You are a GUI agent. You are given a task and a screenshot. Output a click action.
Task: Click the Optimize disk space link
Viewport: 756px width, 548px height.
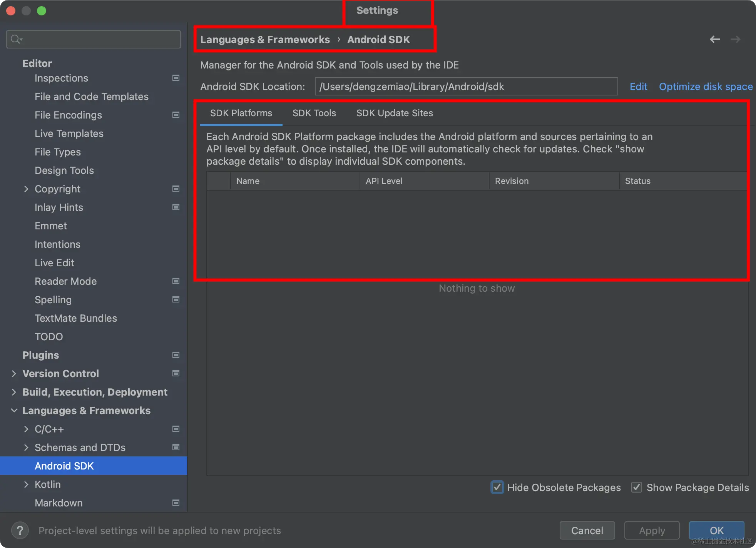click(706, 87)
